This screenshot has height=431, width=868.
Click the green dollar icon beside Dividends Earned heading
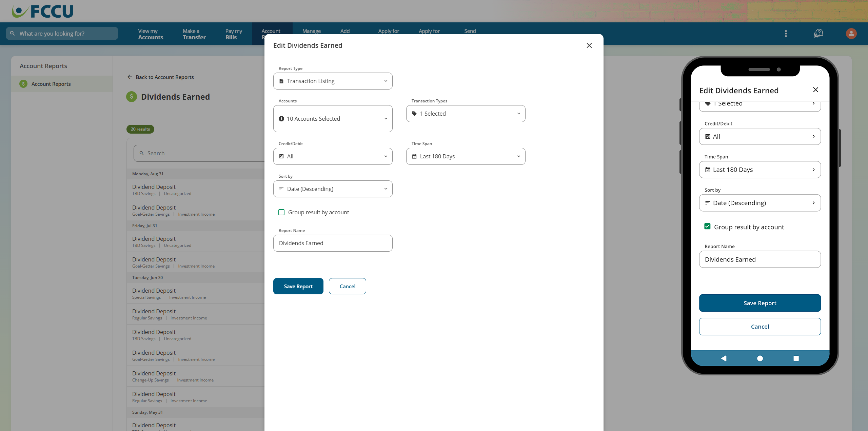(x=132, y=97)
